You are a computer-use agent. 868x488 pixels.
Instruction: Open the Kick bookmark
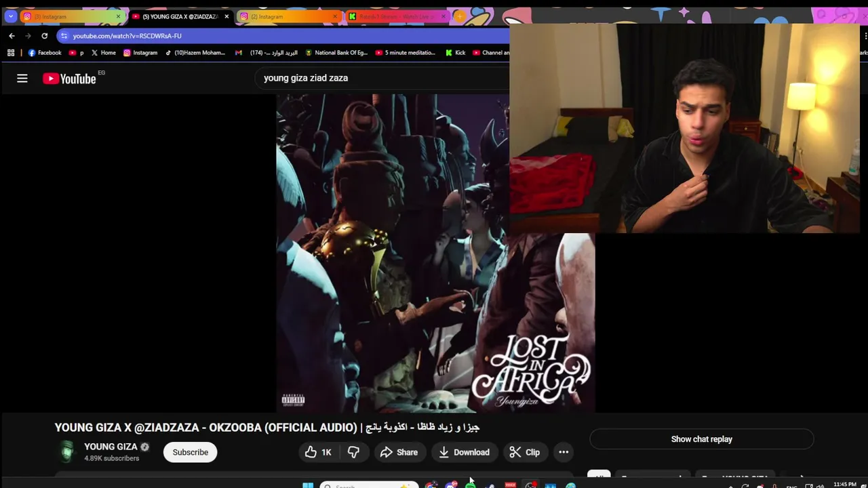456,53
